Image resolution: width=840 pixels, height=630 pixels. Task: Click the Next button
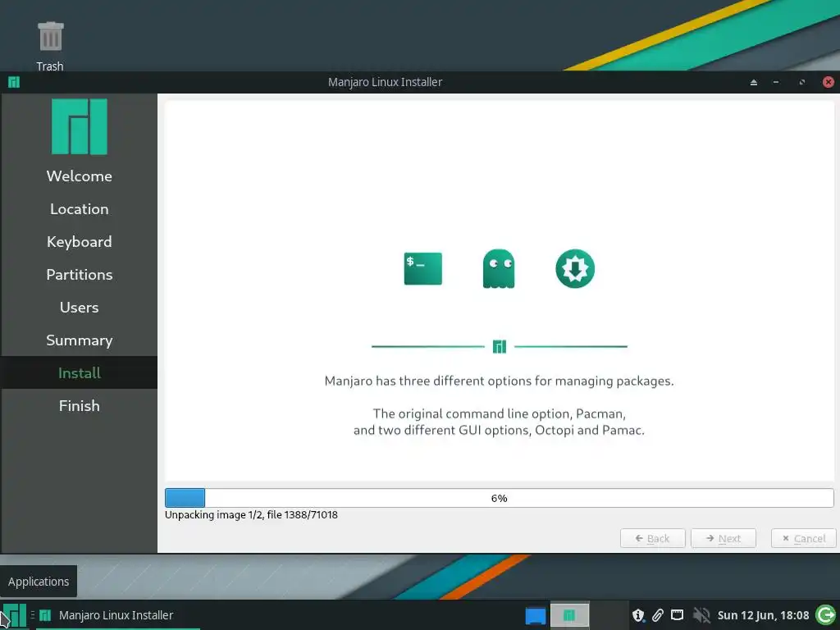(724, 538)
